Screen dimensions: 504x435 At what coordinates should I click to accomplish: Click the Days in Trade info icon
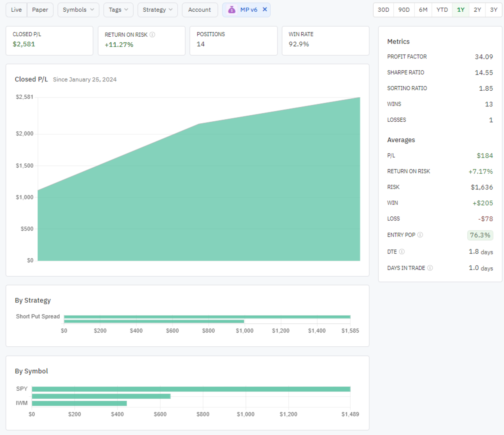pos(430,268)
